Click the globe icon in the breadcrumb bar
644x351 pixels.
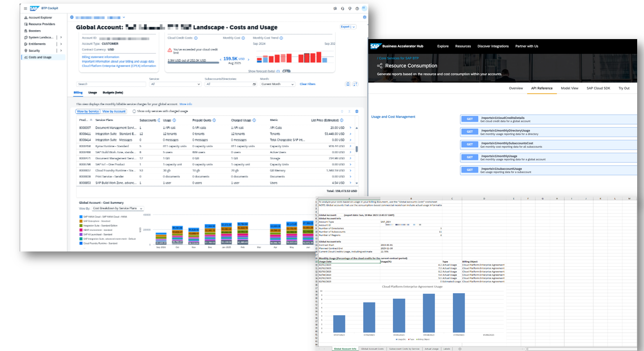click(x=72, y=17)
